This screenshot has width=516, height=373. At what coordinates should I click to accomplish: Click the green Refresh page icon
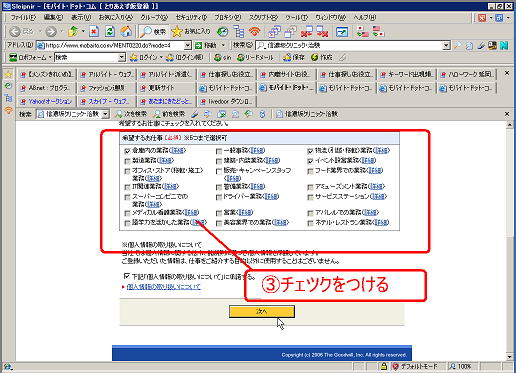110,32
